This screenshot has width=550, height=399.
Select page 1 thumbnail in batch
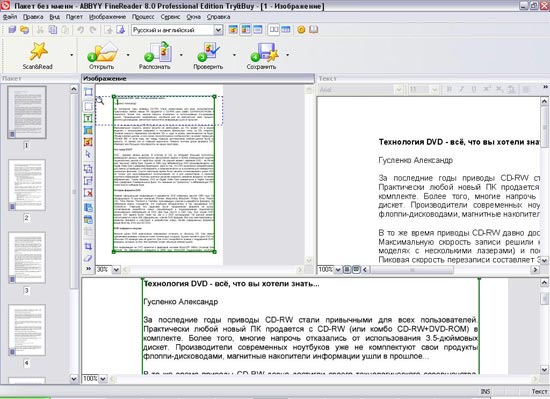tap(27, 113)
